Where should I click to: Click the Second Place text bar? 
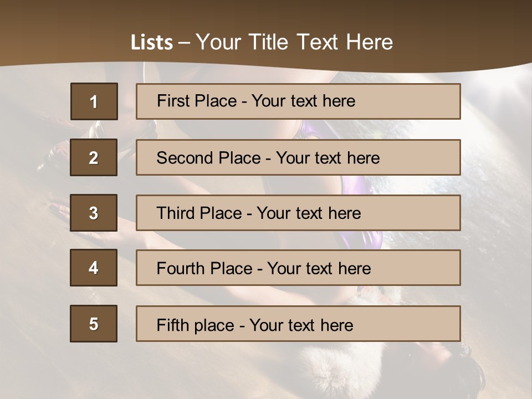pos(298,157)
